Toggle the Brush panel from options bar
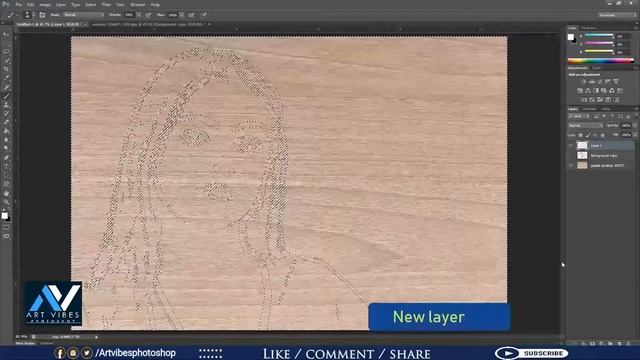 point(42,15)
